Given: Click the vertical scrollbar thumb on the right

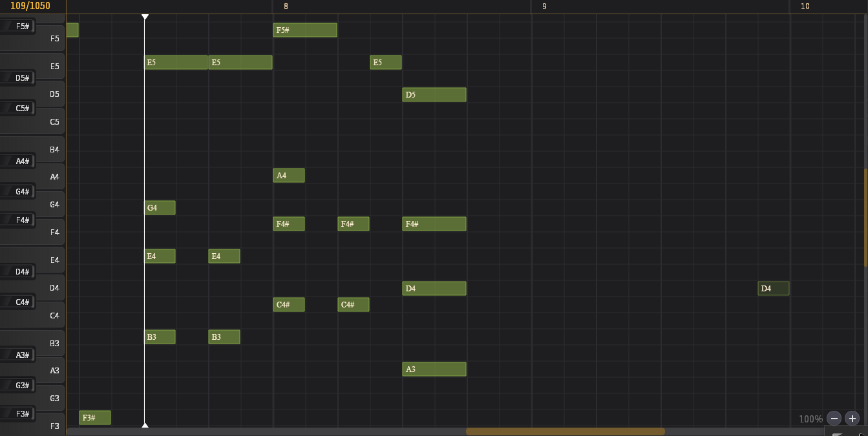Looking at the screenshot, I should click(x=865, y=217).
